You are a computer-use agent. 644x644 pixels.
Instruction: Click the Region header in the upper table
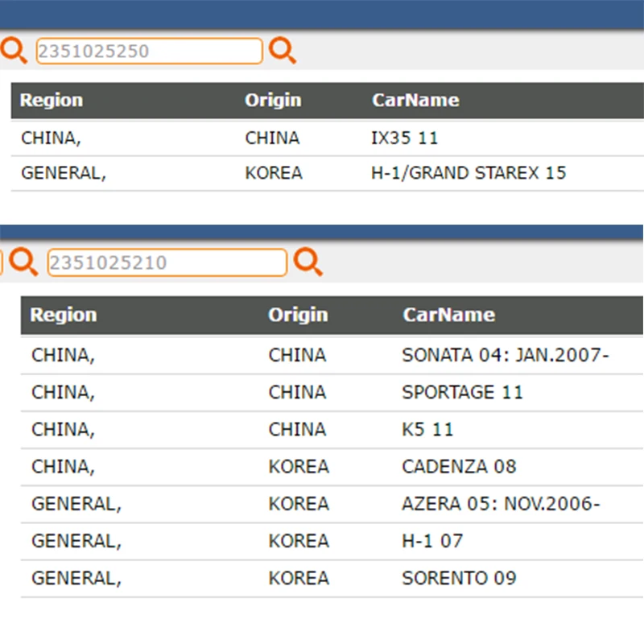(x=52, y=100)
